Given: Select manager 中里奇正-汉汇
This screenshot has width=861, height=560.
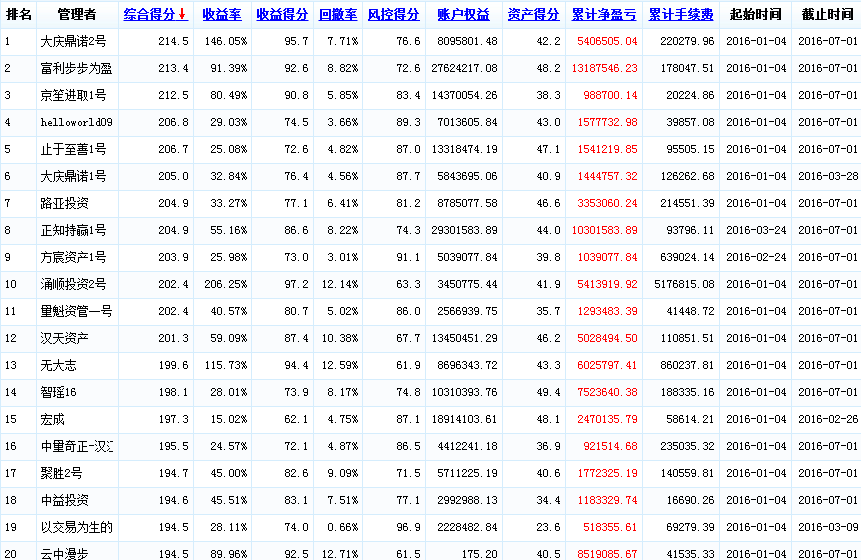Looking at the screenshot, I should point(77,446).
